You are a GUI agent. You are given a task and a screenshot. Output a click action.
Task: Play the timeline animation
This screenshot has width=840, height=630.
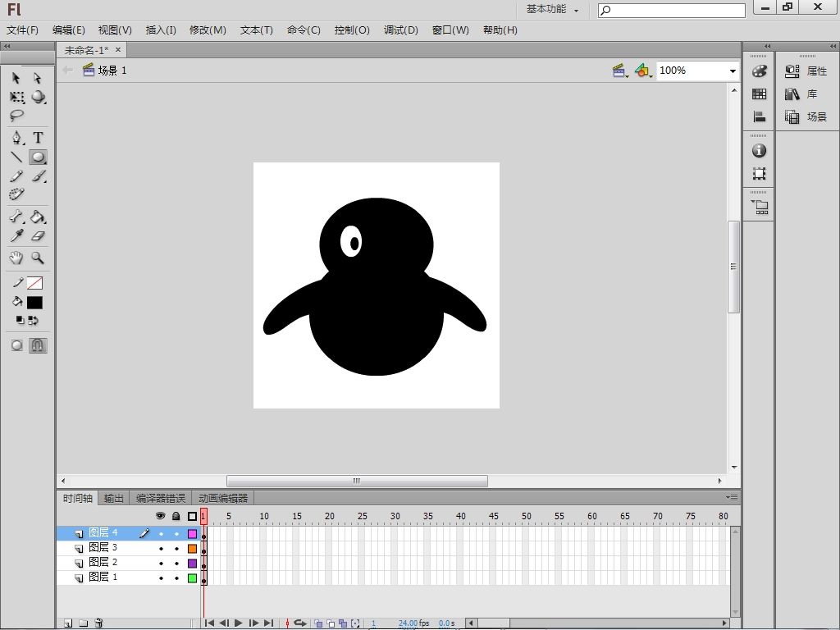pos(239,623)
